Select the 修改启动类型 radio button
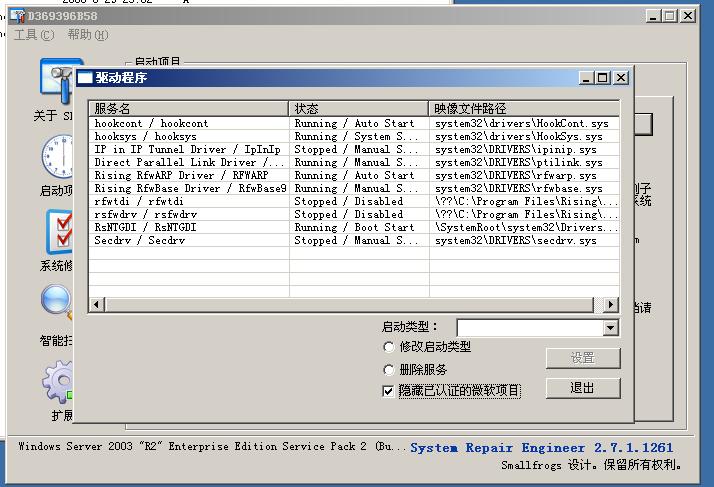714x487 pixels. 388,347
